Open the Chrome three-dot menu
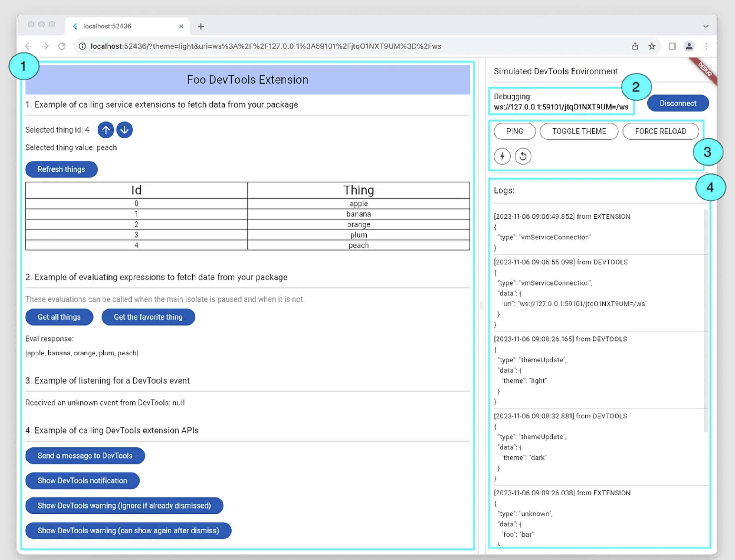The width and height of the screenshot is (735, 560). (x=706, y=46)
